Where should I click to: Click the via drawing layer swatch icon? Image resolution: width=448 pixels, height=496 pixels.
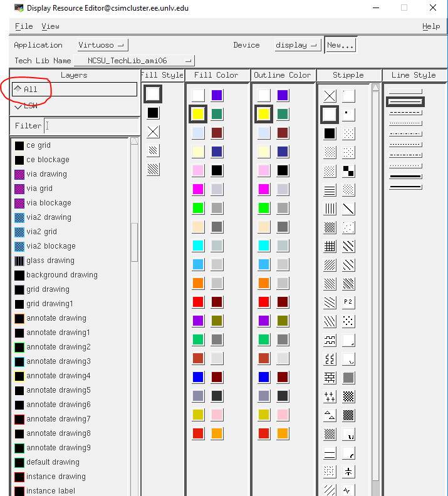(x=19, y=174)
